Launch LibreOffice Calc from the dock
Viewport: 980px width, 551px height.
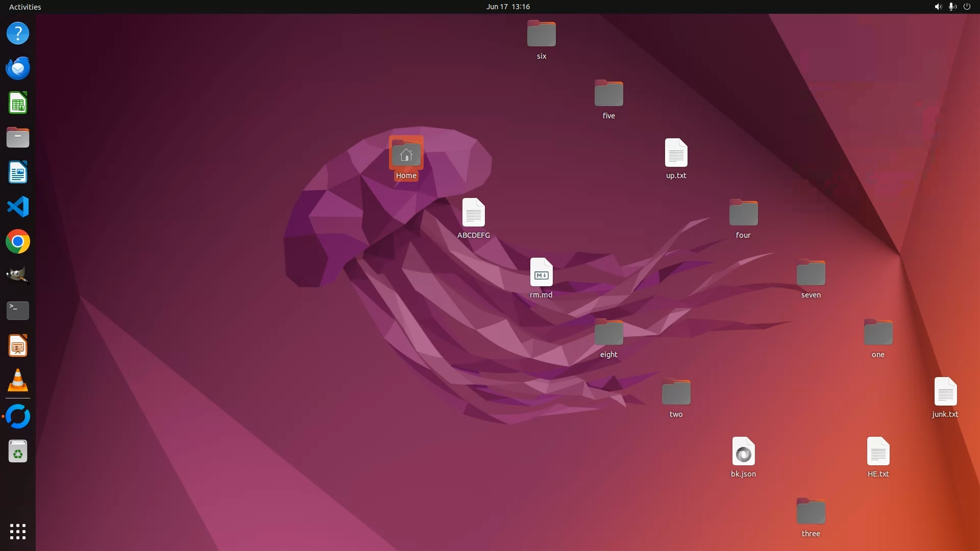18,103
